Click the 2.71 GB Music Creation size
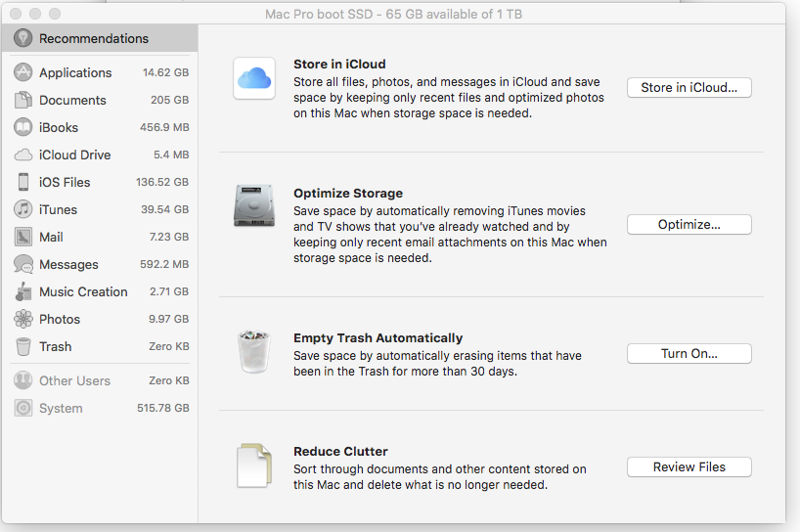Image resolution: width=800 pixels, height=532 pixels. (x=169, y=291)
